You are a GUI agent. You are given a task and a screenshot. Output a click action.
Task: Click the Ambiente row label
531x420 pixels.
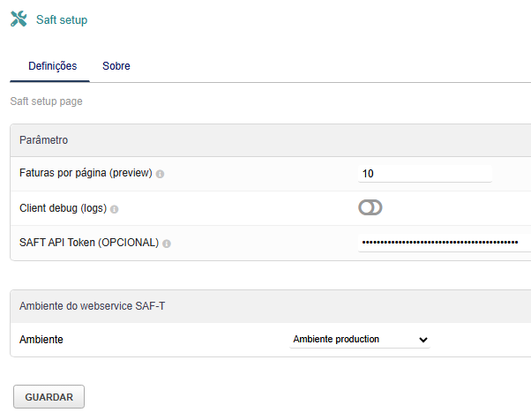(41, 340)
